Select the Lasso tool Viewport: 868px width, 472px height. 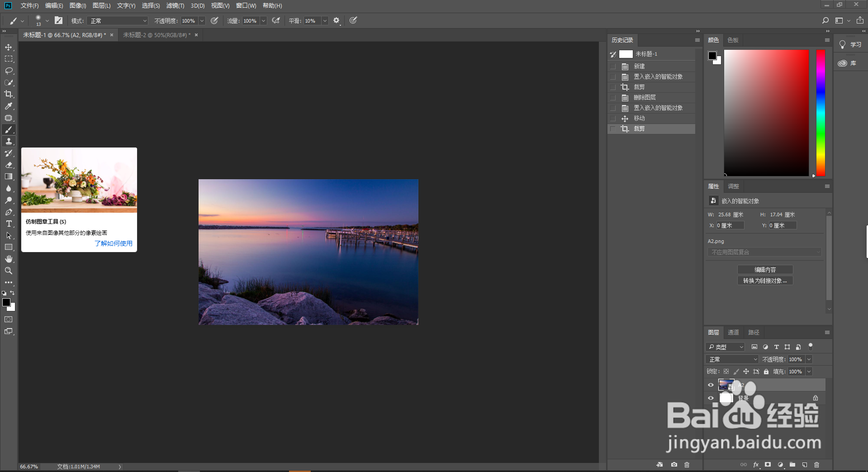click(x=9, y=71)
